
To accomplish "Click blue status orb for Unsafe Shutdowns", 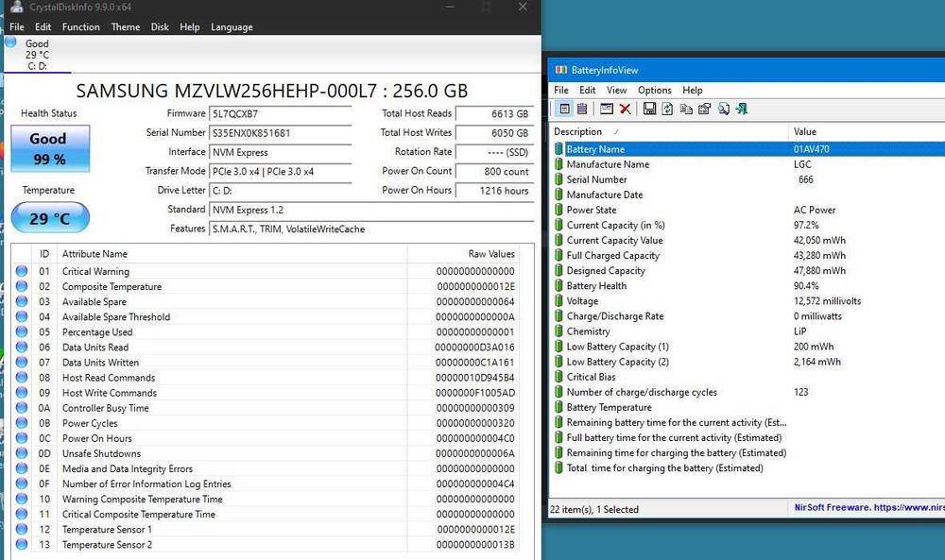I will (x=22, y=453).
